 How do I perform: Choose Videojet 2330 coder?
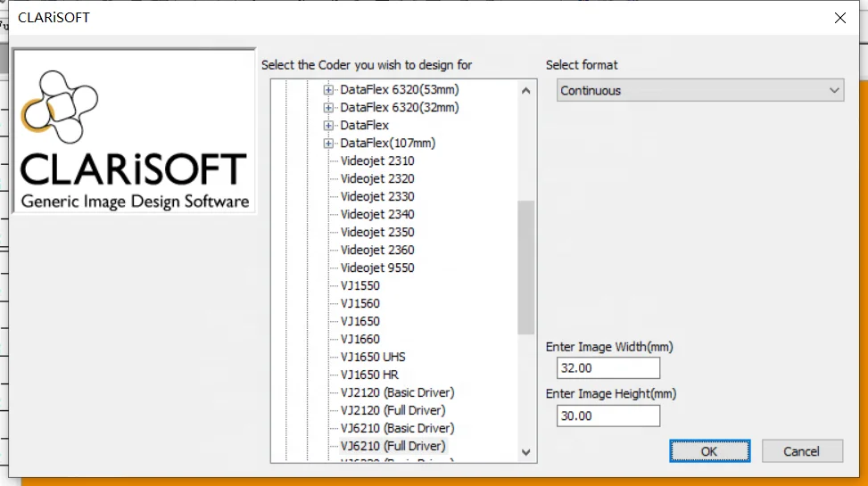coord(377,196)
